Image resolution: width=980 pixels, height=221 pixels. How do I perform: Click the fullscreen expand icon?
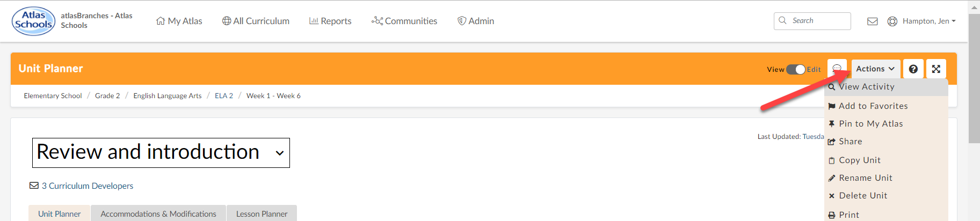[x=936, y=69]
